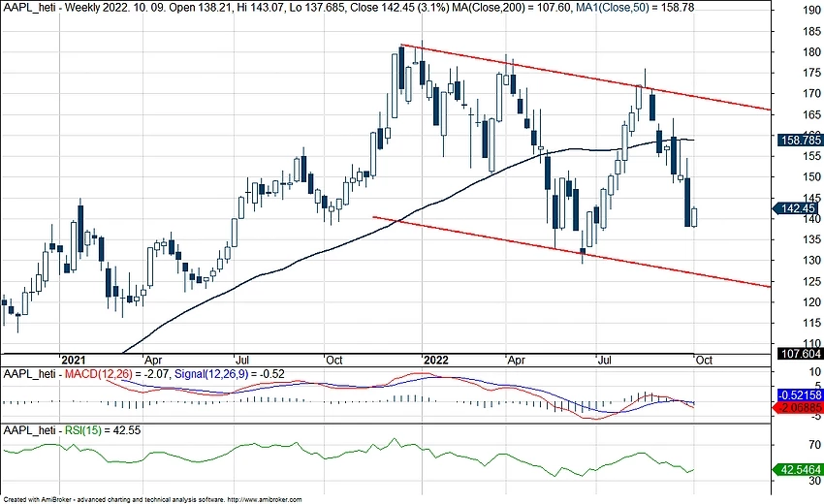Click the 107.604 MA200 value label
The height and width of the screenshot is (504, 824).
801,354
